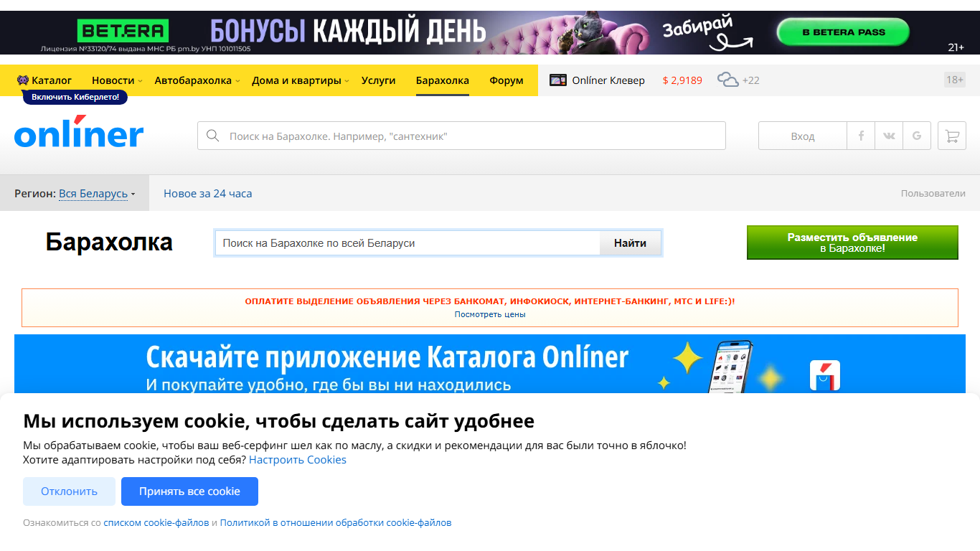Open the Услуги section
Screen dimensions: 980x551
[x=379, y=80]
